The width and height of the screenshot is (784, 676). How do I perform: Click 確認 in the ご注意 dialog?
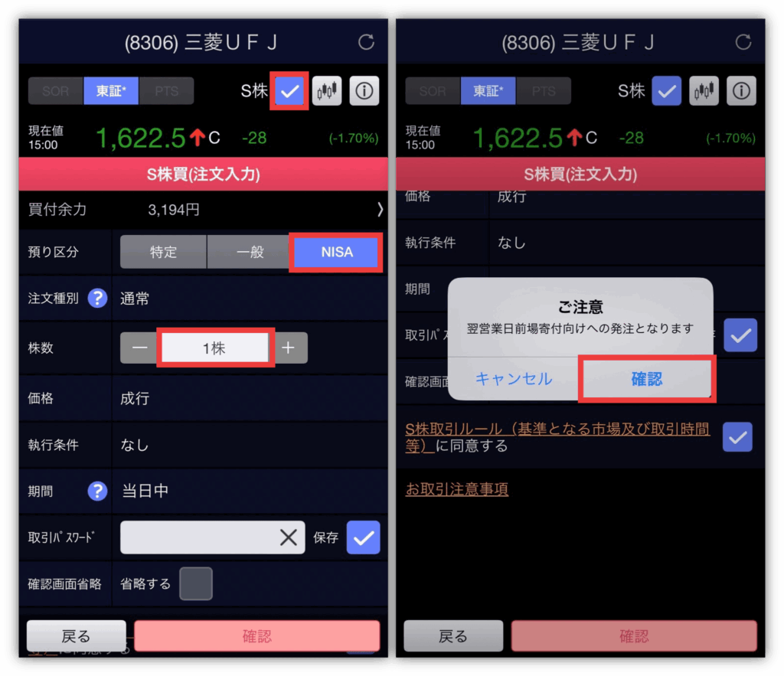point(646,378)
